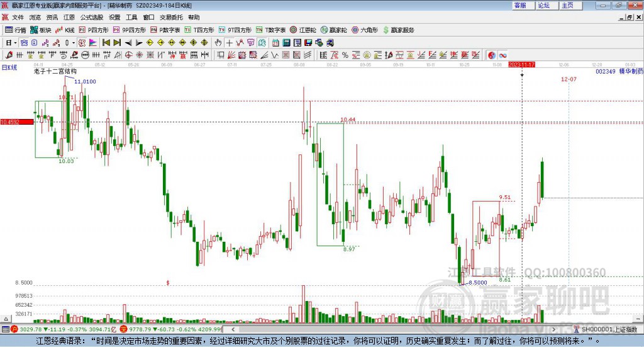
Task: Open the 公式选股 menu
Action: [92, 17]
